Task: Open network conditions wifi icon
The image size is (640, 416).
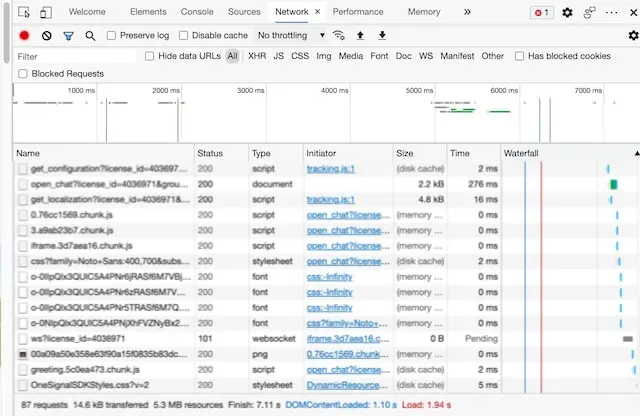Action: click(x=339, y=35)
